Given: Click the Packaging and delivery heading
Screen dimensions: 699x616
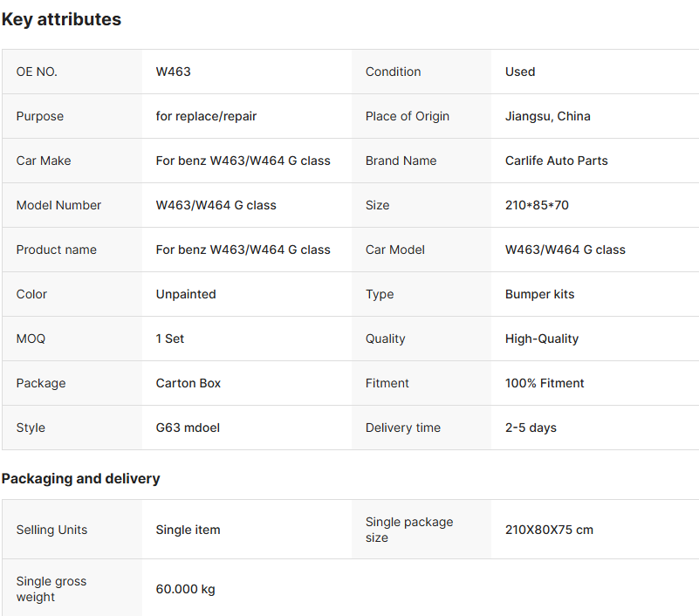Looking at the screenshot, I should tap(80, 478).
